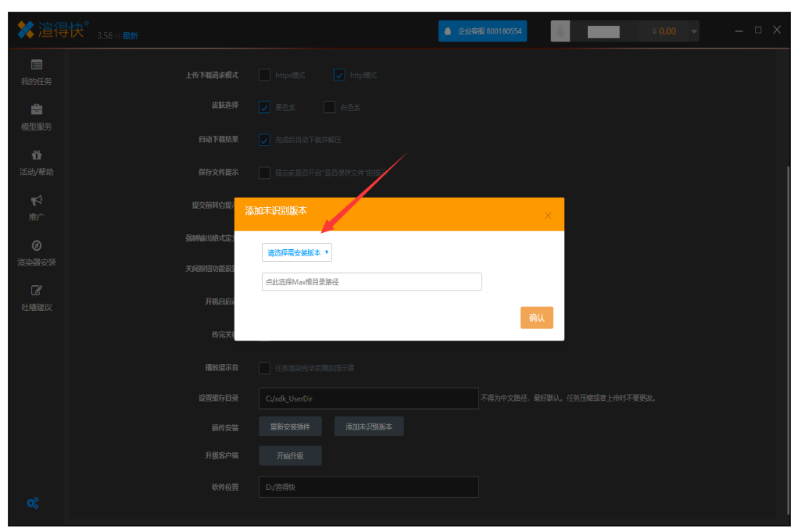Enable 任务渲染完毕后播放提示音 checkbox
798x532 pixels.
264,367
